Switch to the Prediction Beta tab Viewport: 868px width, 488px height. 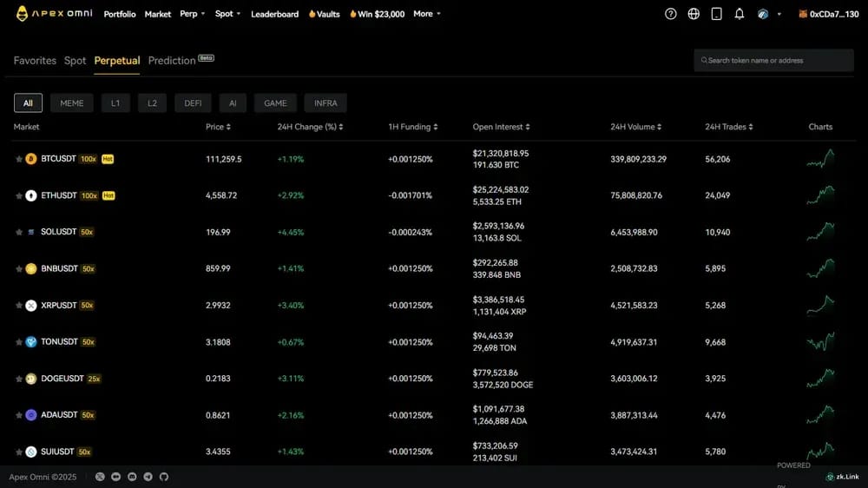pyautogui.click(x=181, y=61)
